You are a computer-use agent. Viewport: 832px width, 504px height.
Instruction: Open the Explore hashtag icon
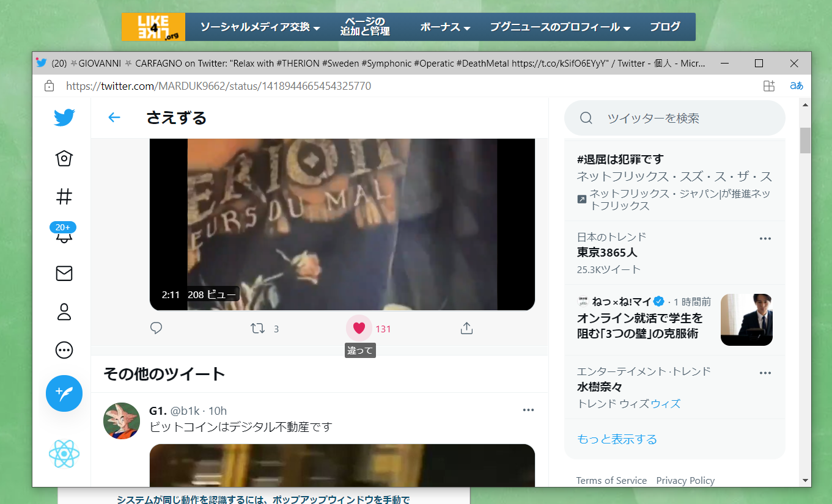tap(64, 197)
